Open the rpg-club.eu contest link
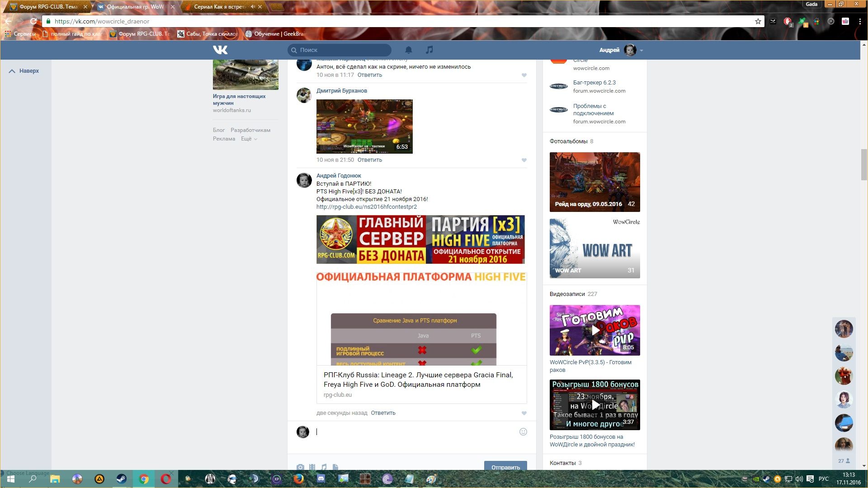868x488 pixels. click(366, 206)
